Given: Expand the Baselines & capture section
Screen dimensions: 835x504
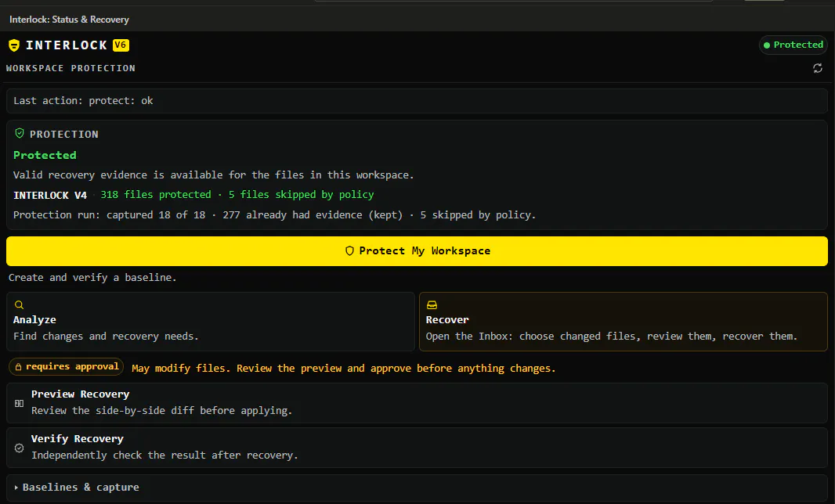Looking at the screenshot, I should point(417,488).
